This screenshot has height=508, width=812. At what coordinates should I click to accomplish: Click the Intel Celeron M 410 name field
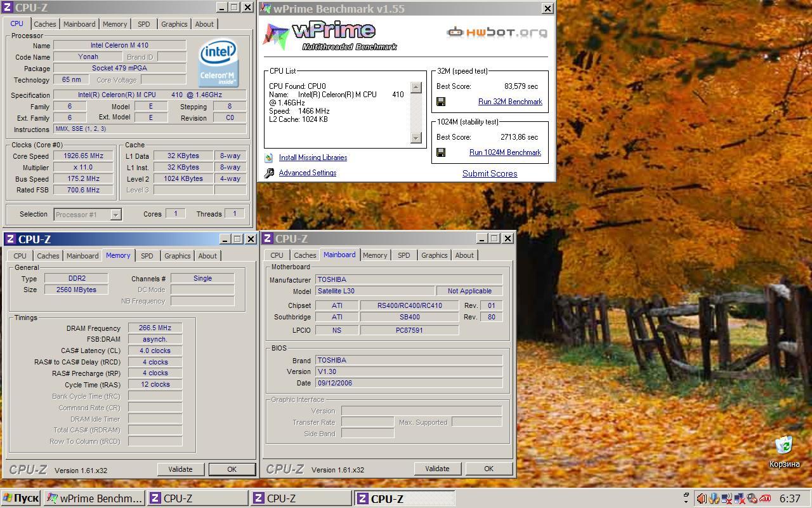point(120,45)
